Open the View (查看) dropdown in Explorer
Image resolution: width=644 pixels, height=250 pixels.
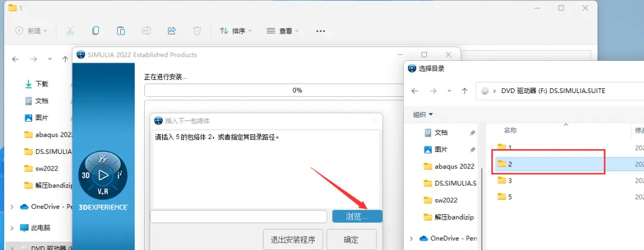[283, 31]
